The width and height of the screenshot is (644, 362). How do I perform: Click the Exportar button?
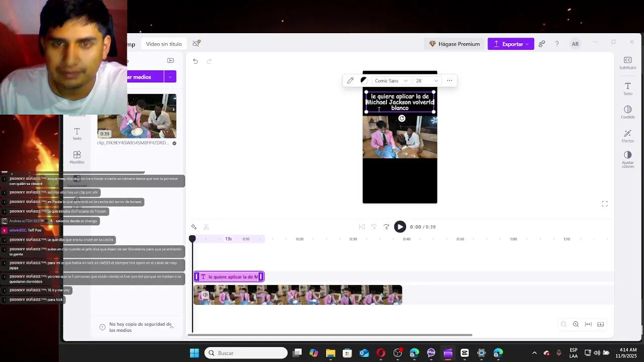tap(511, 44)
